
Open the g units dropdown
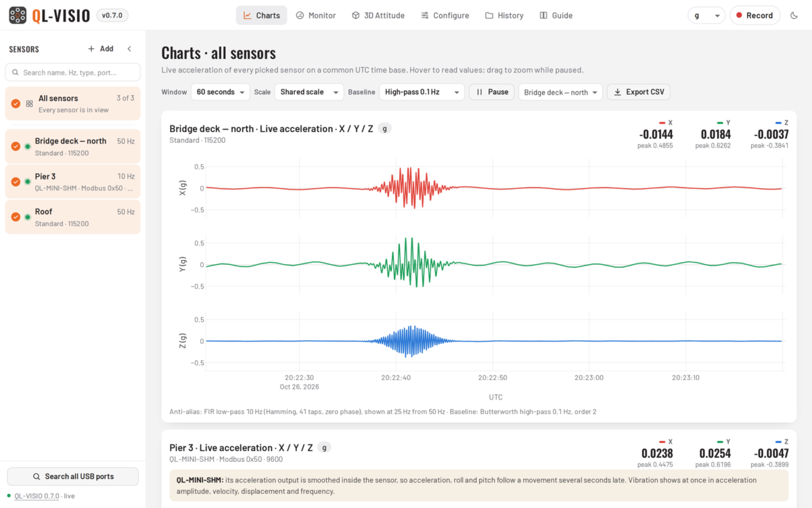[x=706, y=16]
